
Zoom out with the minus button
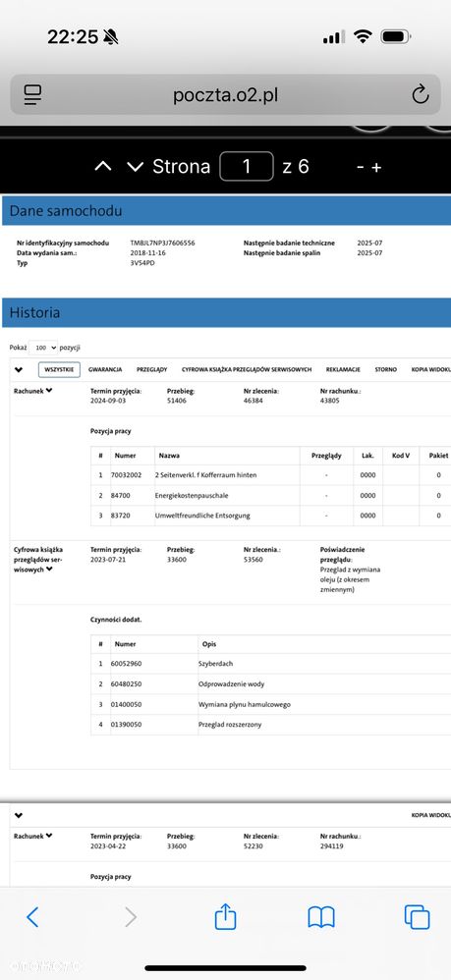361,168
